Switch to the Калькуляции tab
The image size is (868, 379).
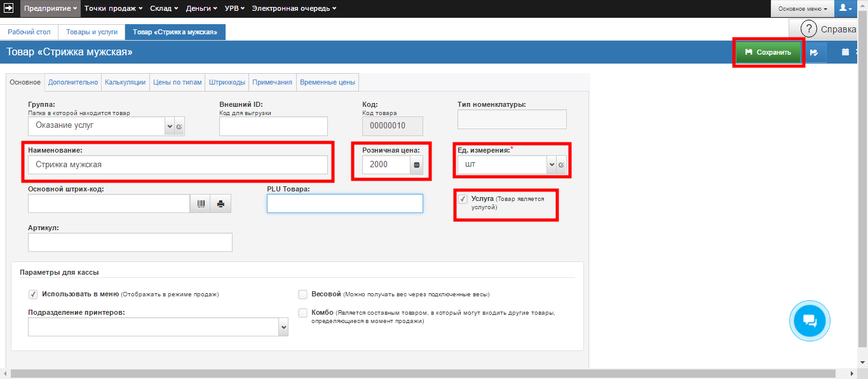point(125,82)
